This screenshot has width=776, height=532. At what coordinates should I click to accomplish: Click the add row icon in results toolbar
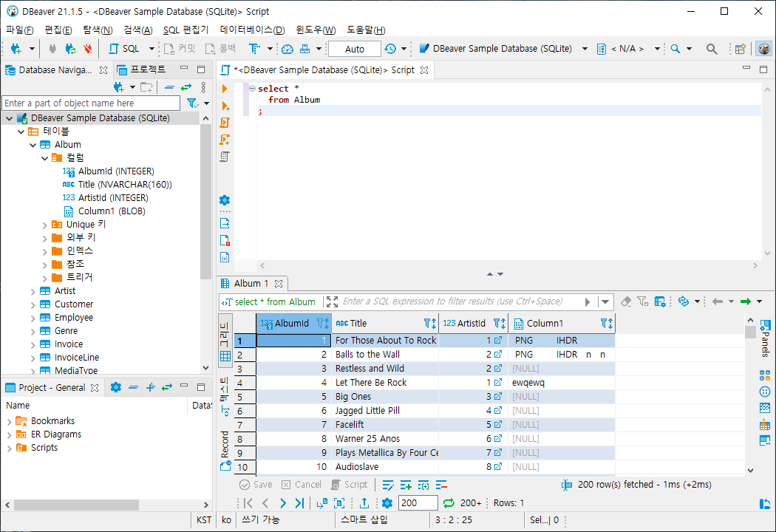[x=406, y=485]
